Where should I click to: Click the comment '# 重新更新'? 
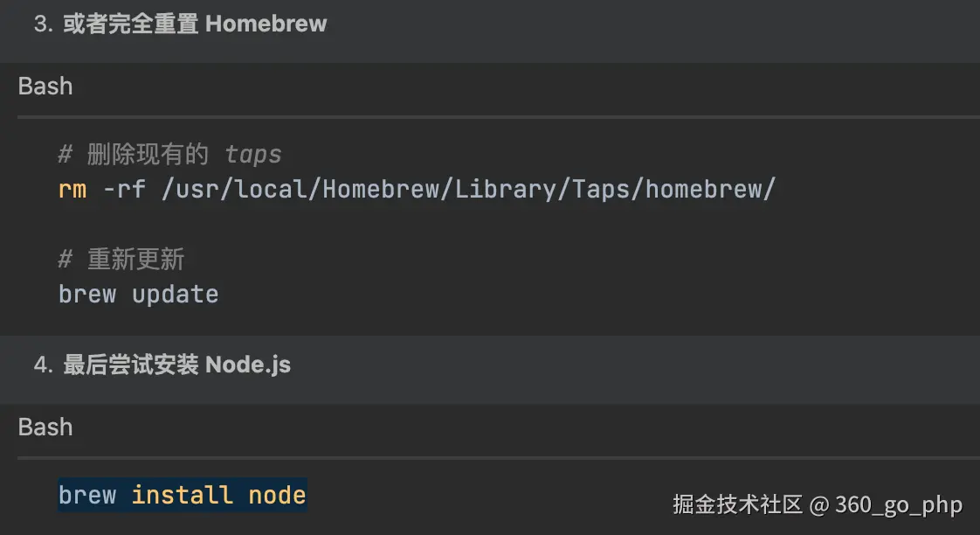pos(121,260)
